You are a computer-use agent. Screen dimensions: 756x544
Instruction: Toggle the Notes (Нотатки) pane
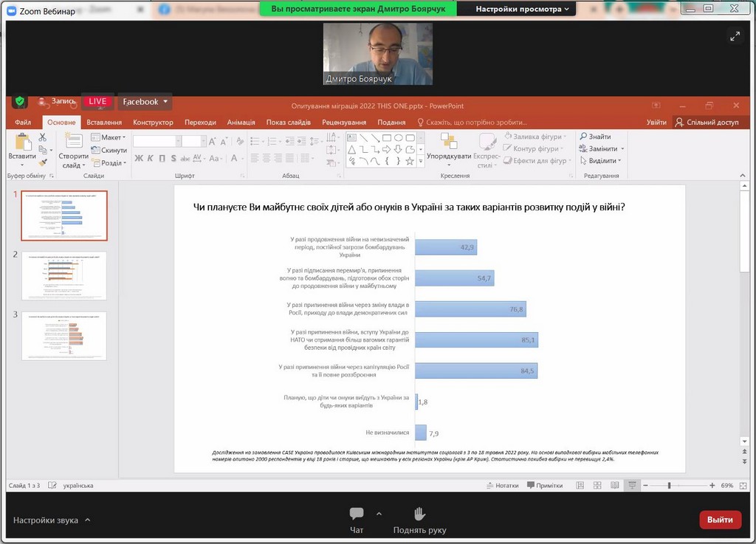pyautogui.click(x=501, y=486)
